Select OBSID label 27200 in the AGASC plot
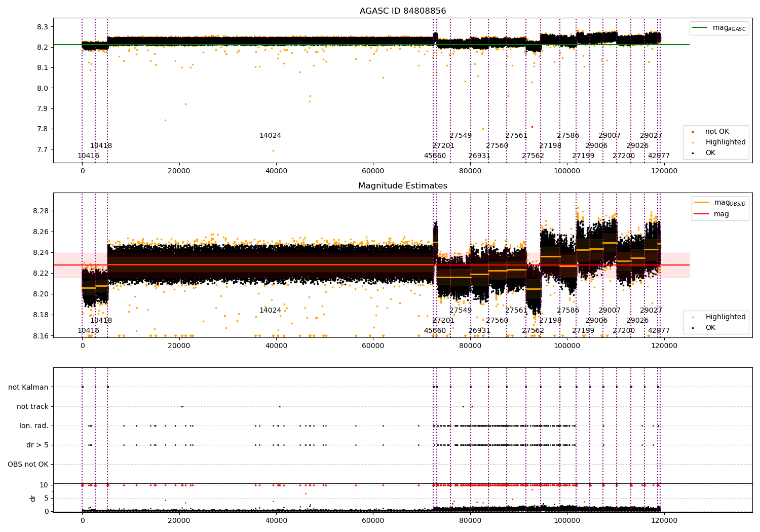 point(624,156)
